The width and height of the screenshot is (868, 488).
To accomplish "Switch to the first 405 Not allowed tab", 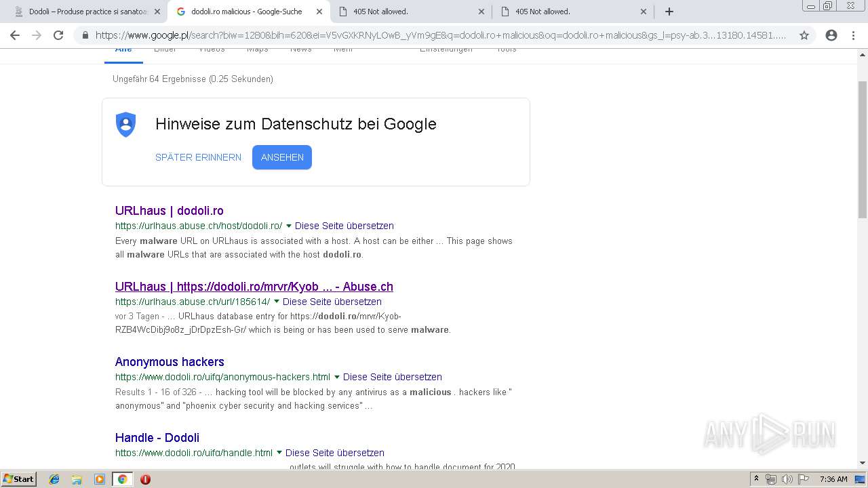I will pos(410,12).
